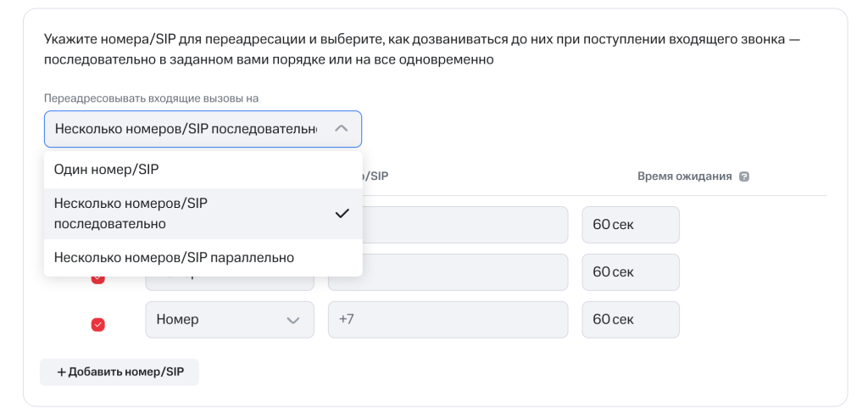Focus the "+7" phone number field
The image size is (868, 420).
tap(448, 320)
